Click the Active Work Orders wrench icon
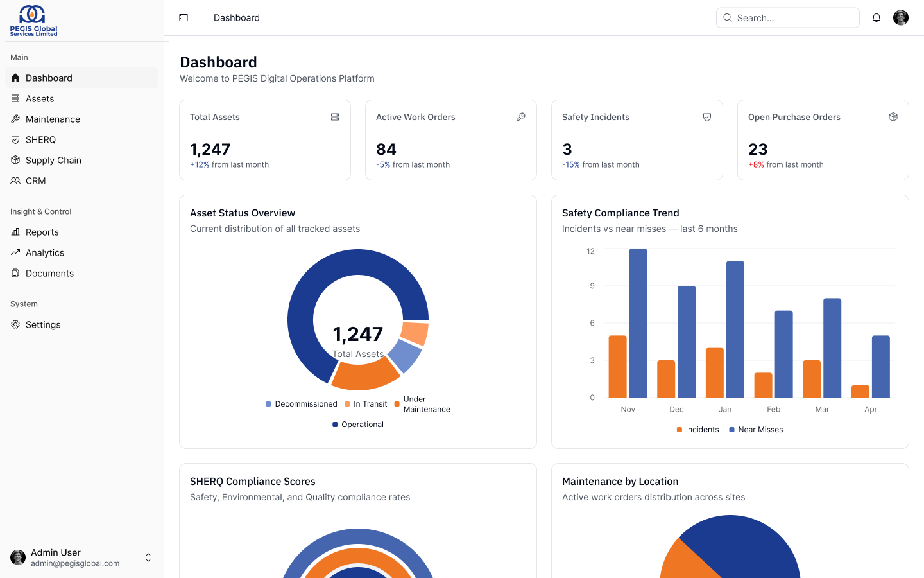The image size is (924, 578). coord(521,117)
